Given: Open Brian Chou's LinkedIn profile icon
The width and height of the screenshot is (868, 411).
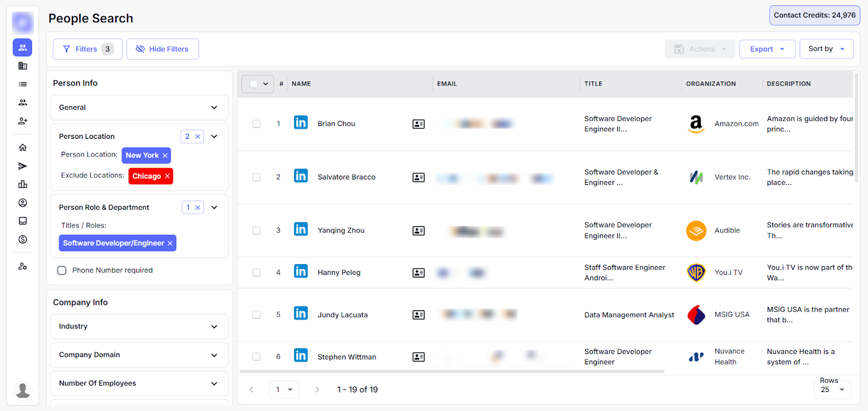Looking at the screenshot, I should [301, 123].
